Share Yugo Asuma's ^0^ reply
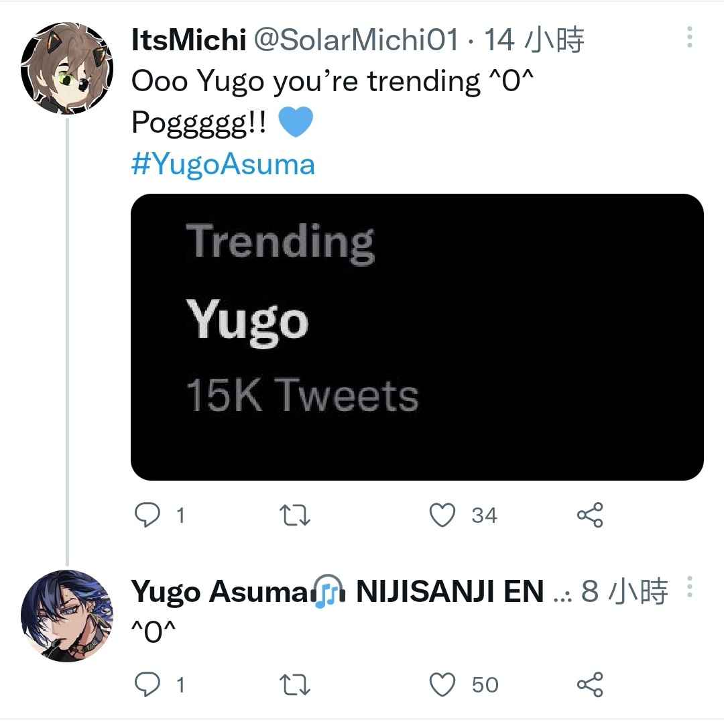This screenshot has width=724, height=728. tap(590, 684)
